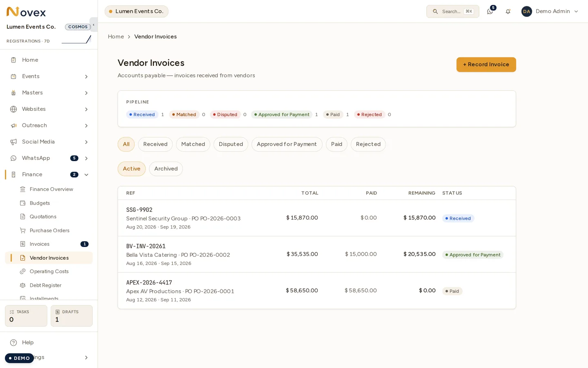Select Vendor Invoices in the sidebar
The image size is (588, 368).
click(x=49, y=258)
